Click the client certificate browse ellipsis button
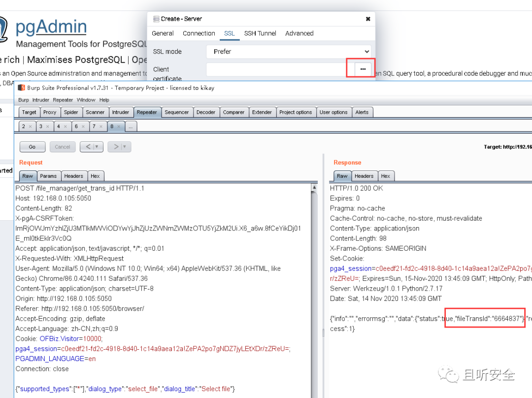The image size is (532, 398). (x=363, y=69)
